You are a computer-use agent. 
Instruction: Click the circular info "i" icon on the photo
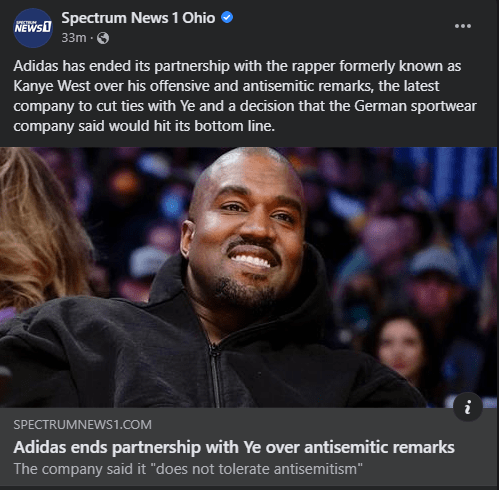click(468, 407)
